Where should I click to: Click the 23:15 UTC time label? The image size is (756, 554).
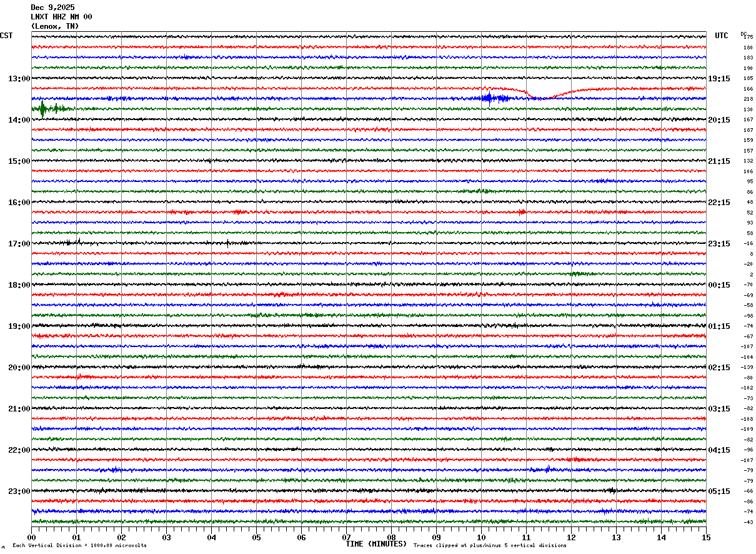(x=719, y=244)
